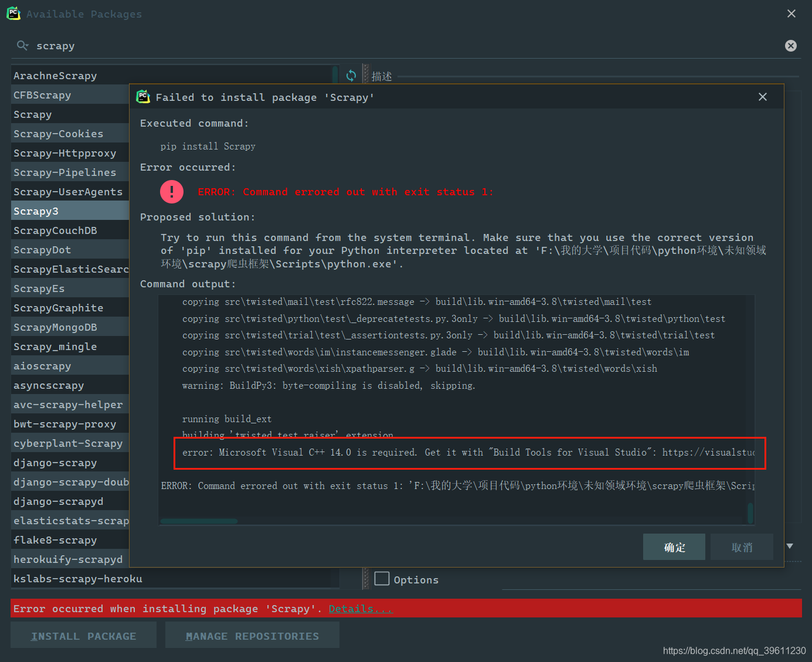This screenshot has height=662, width=812.
Task: Select Scrapy-Httpproxy package
Action: click(70, 152)
